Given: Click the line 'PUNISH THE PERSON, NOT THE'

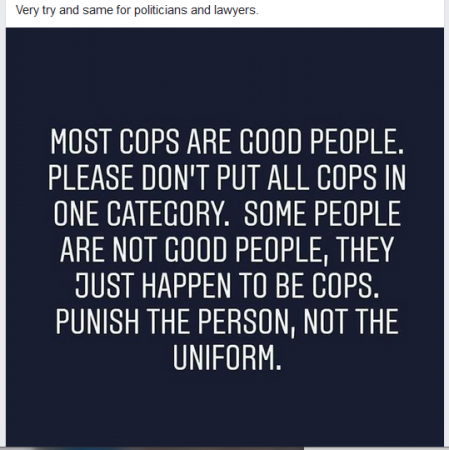Looking at the screenshot, I should (227, 321).
